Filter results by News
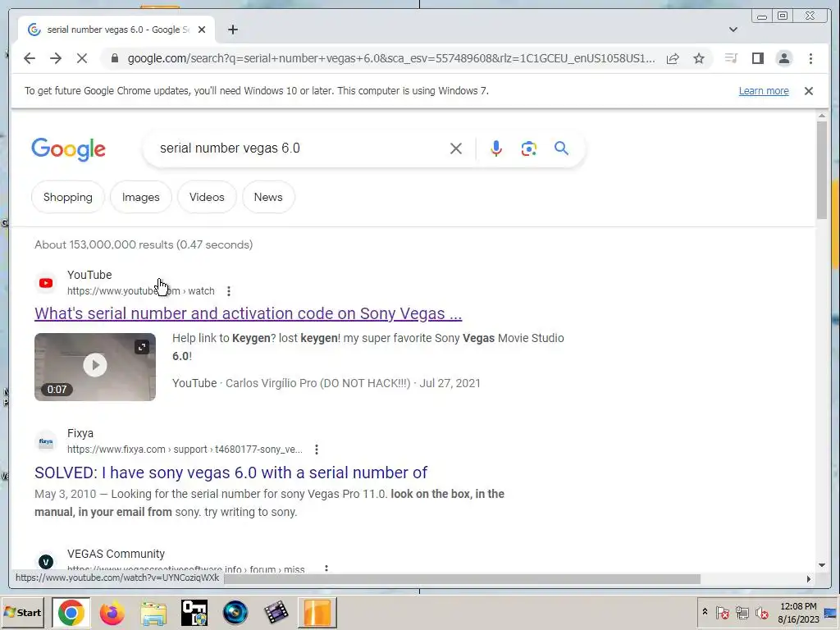The height and width of the screenshot is (630, 840). pos(268,197)
